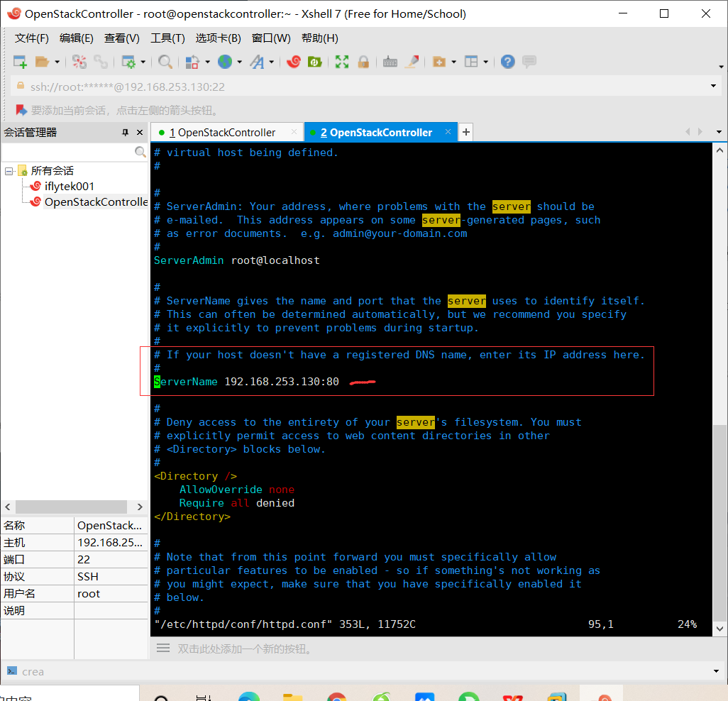The width and height of the screenshot is (728, 701).
Task: Click the session properties gear icon
Action: pos(128,62)
